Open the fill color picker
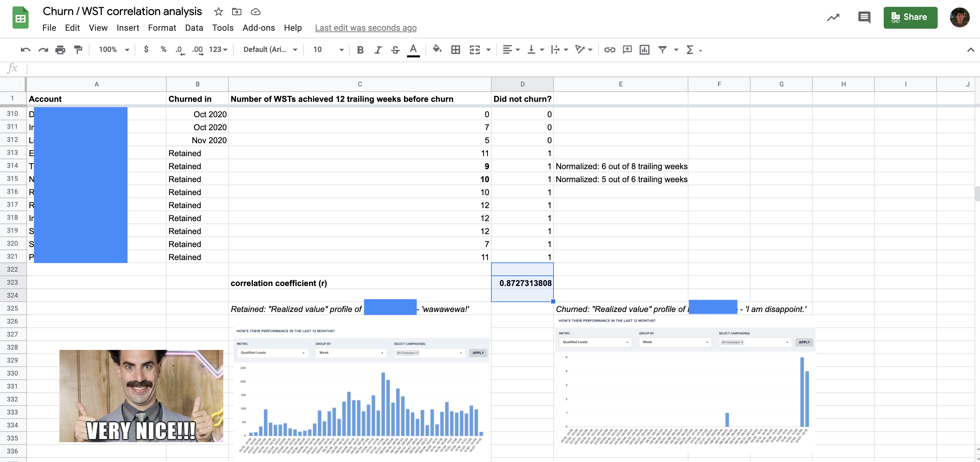The width and height of the screenshot is (980, 462). click(437, 49)
